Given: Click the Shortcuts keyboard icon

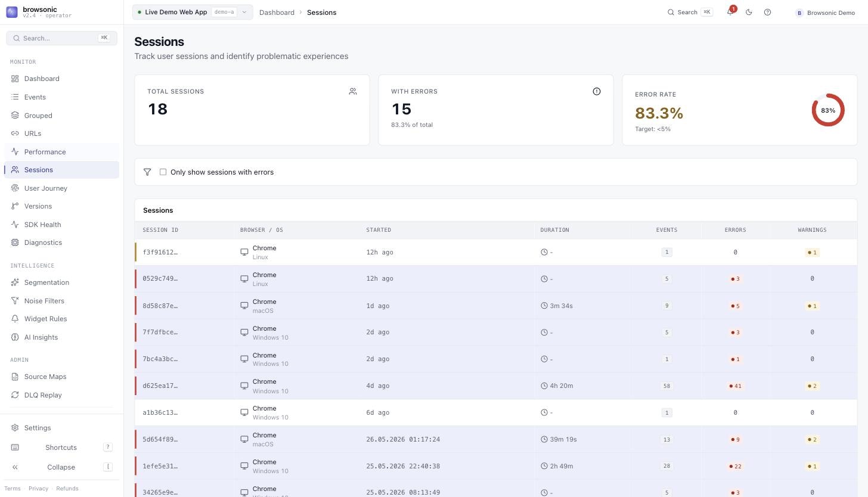Looking at the screenshot, I should (x=15, y=448).
